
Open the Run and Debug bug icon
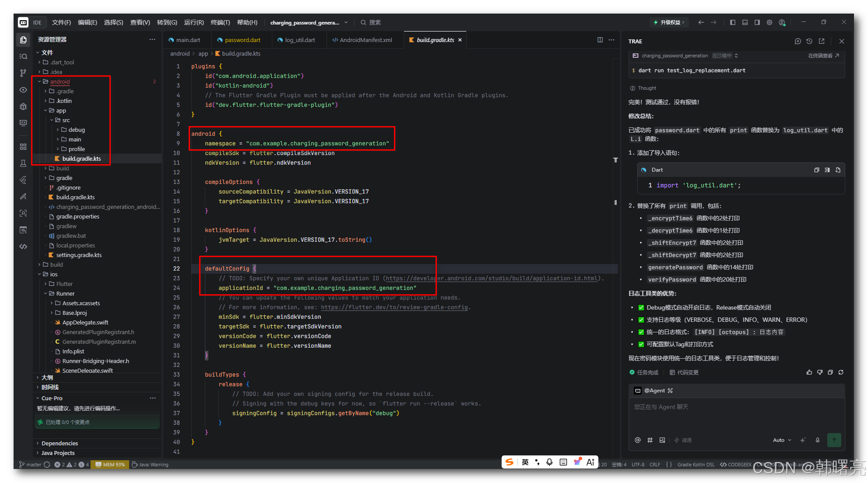[23, 106]
